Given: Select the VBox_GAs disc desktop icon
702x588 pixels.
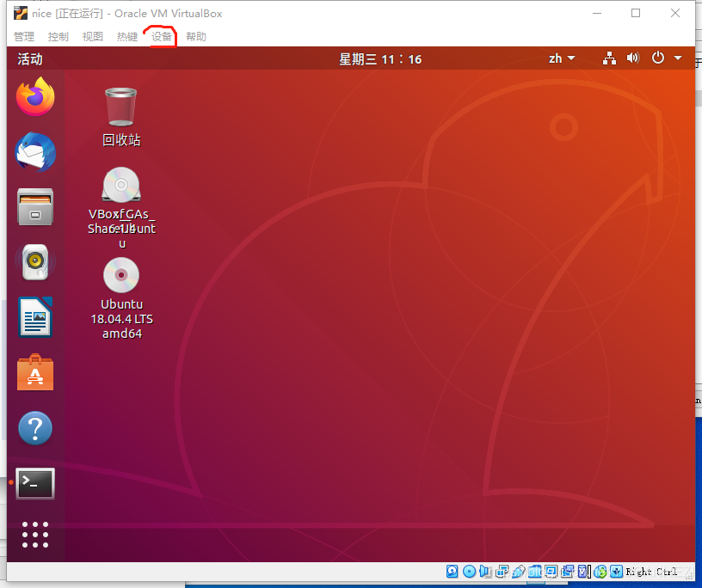Looking at the screenshot, I should pyautogui.click(x=121, y=185).
